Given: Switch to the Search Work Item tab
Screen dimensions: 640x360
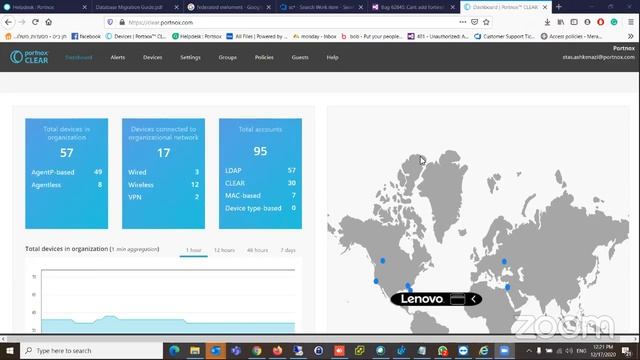Looking at the screenshot, I should tap(320, 7).
